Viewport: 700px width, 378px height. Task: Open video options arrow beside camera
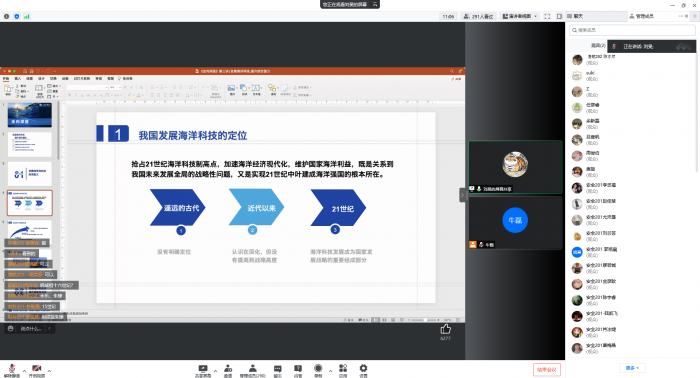coord(49,371)
